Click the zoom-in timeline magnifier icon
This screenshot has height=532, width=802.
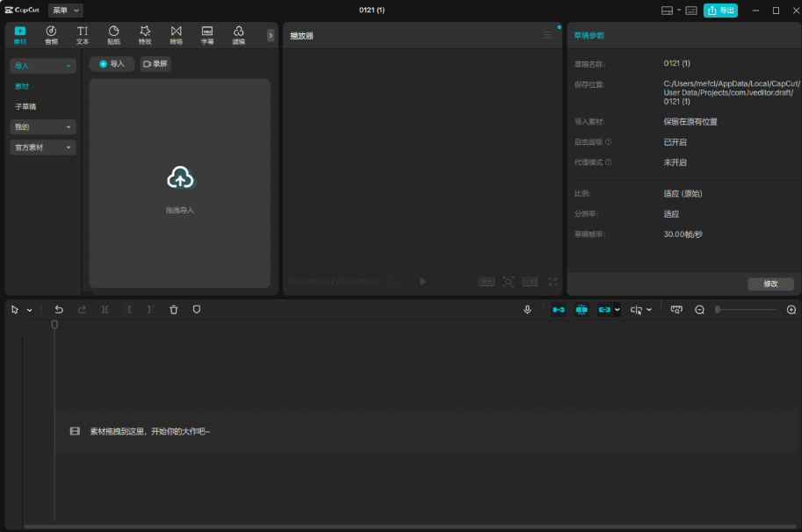[791, 310]
